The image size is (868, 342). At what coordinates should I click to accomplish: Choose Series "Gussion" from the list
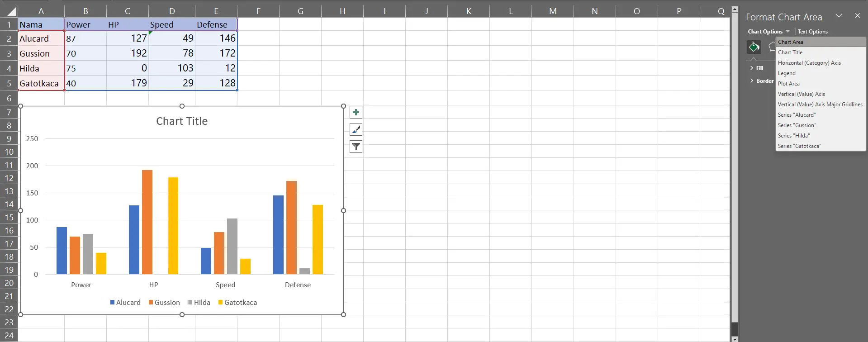coord(821,125)
